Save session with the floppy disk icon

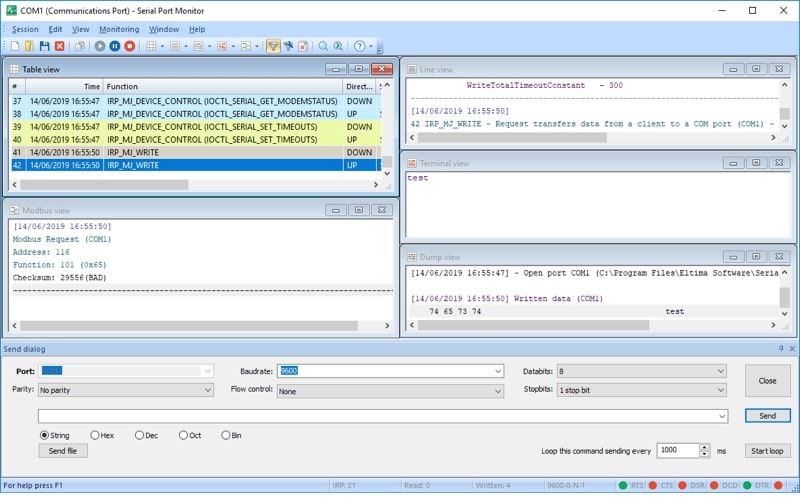(44, 46)
